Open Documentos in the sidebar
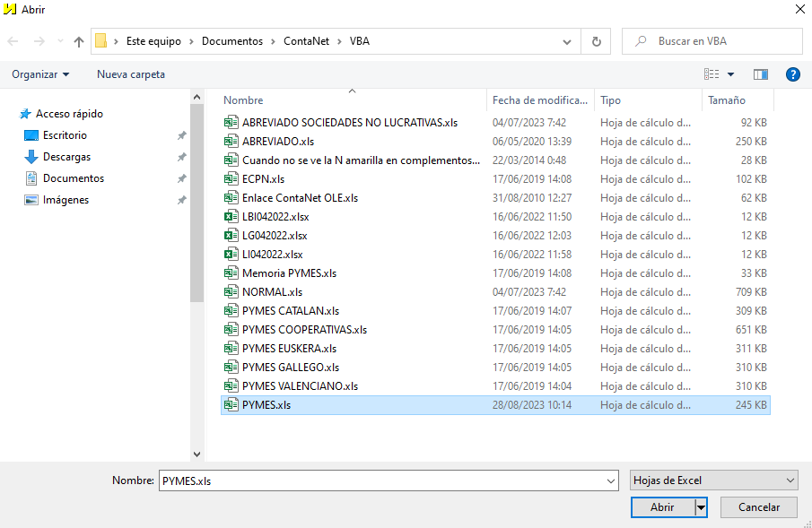 click(x=74, y=178)
